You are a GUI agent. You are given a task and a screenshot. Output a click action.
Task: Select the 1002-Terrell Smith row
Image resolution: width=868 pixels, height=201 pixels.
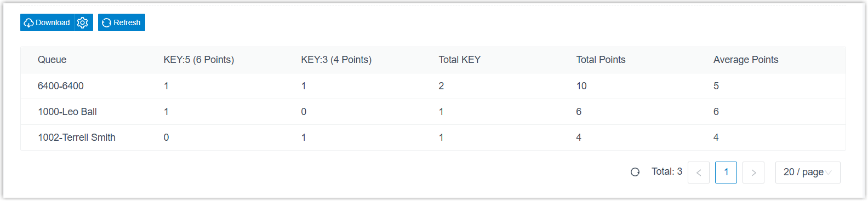(x=433, y=137)
